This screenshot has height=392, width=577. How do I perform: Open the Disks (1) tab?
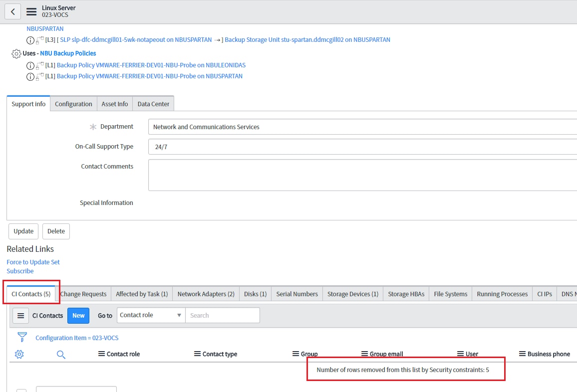pyautogui.click(x=256, y=294)
